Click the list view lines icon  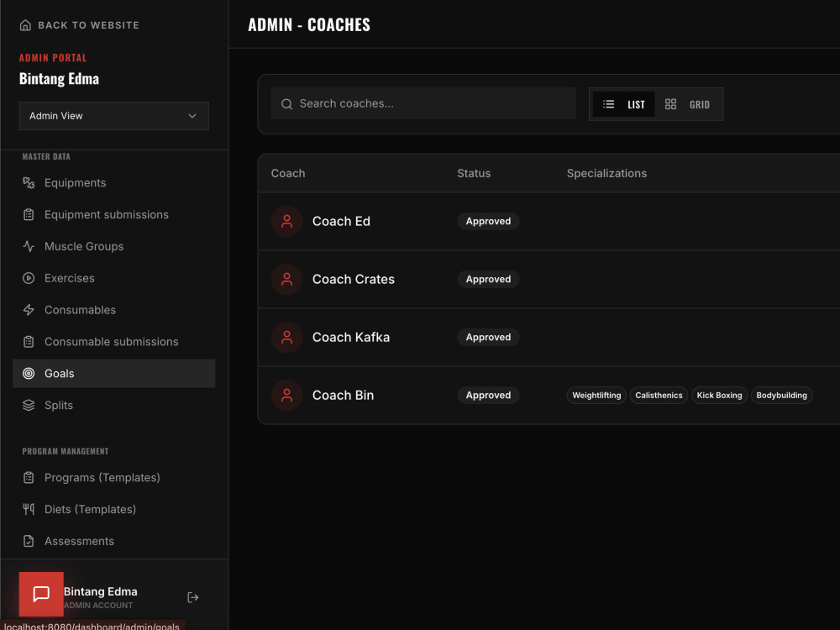pyautogui.click(x=608, y=104)
